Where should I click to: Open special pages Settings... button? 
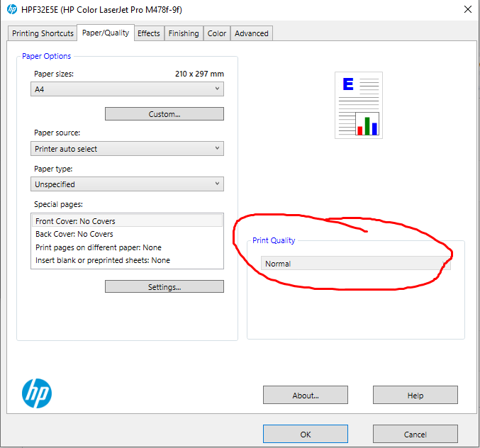pyautogui.click(x=164, y=286)
